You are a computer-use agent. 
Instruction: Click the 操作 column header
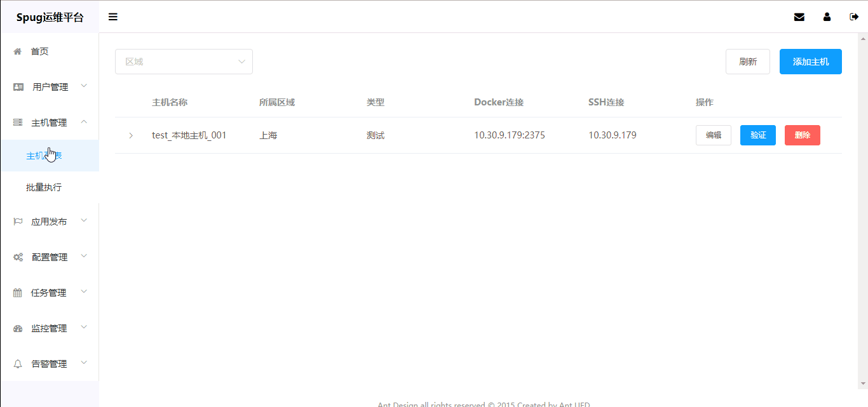(705, 102)
